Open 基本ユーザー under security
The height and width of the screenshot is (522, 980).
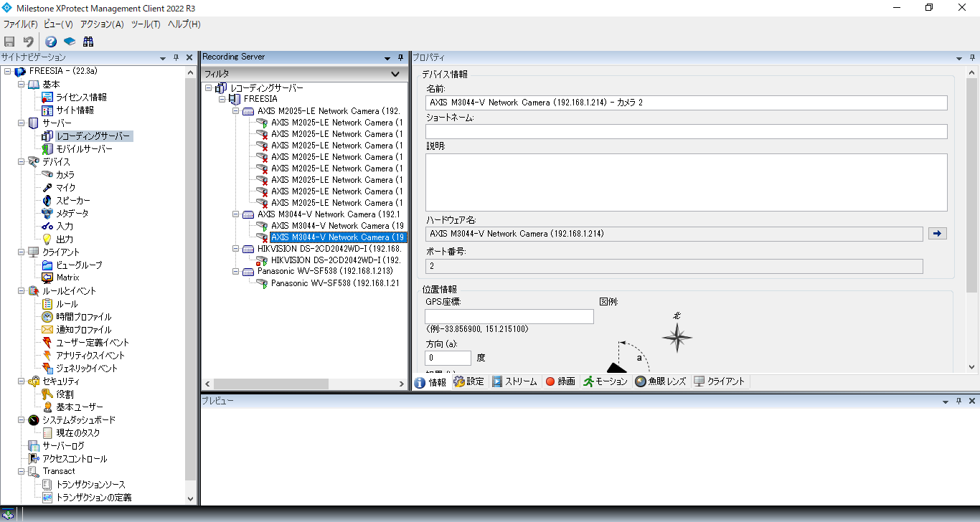[79, 407]
